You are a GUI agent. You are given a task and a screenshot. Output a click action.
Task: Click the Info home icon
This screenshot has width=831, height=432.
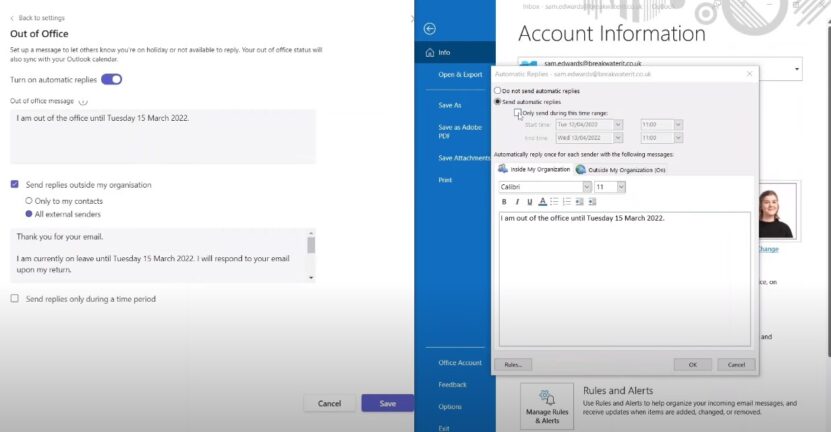[430, 52]
